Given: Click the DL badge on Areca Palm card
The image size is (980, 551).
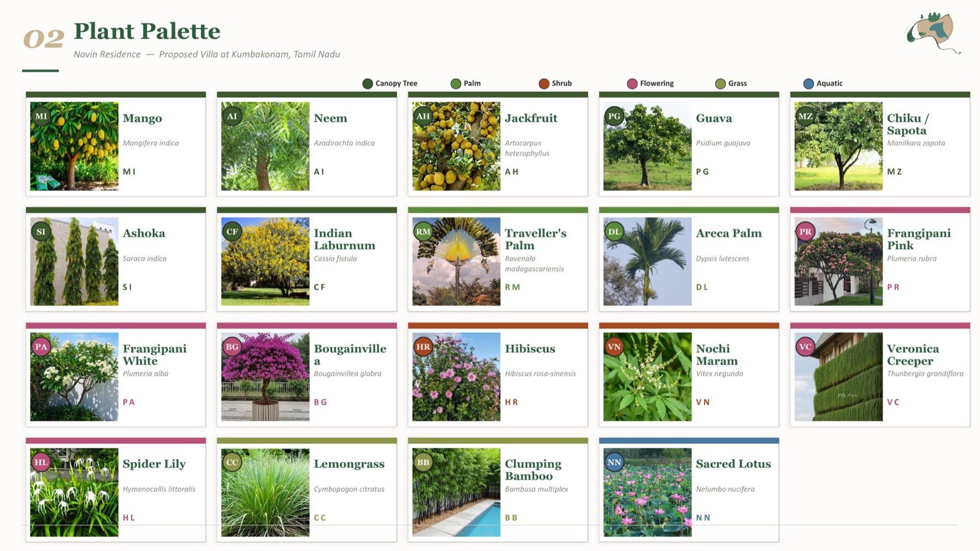Looking at the screenshot, I should pyautogui.click(x=614, y=231).
